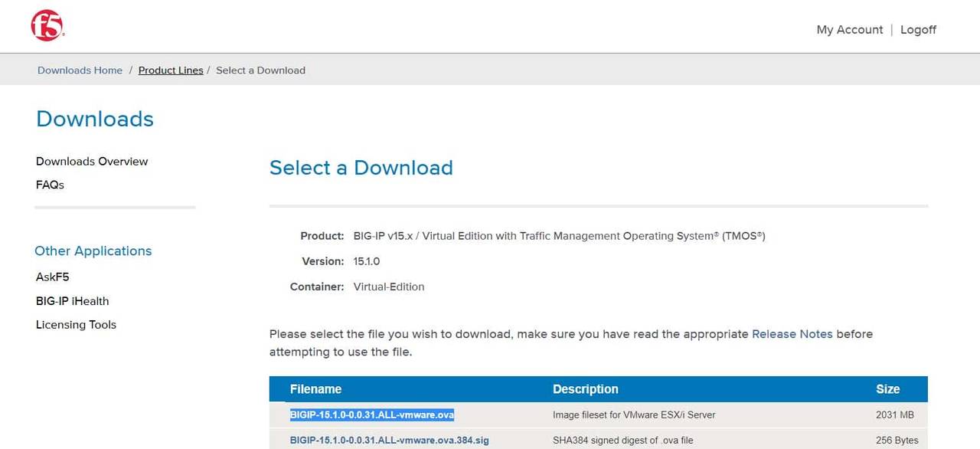Click the Downloads page heading
Viewport: 980px width, 449px height.
click(95, 119)
